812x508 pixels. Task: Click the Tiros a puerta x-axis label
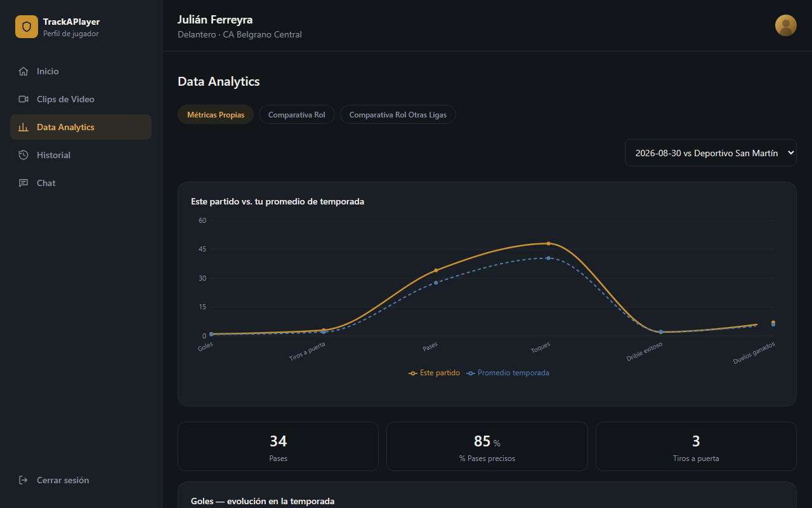pos(308,351)
